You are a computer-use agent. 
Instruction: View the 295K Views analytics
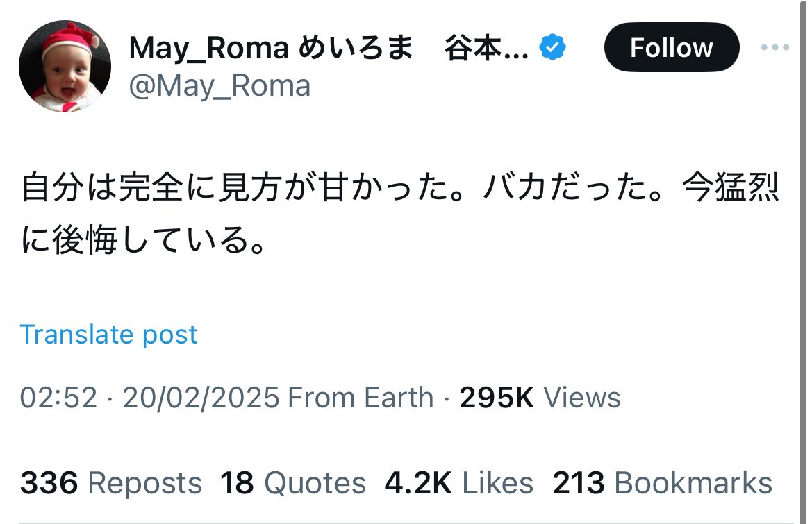coord(540,397)
